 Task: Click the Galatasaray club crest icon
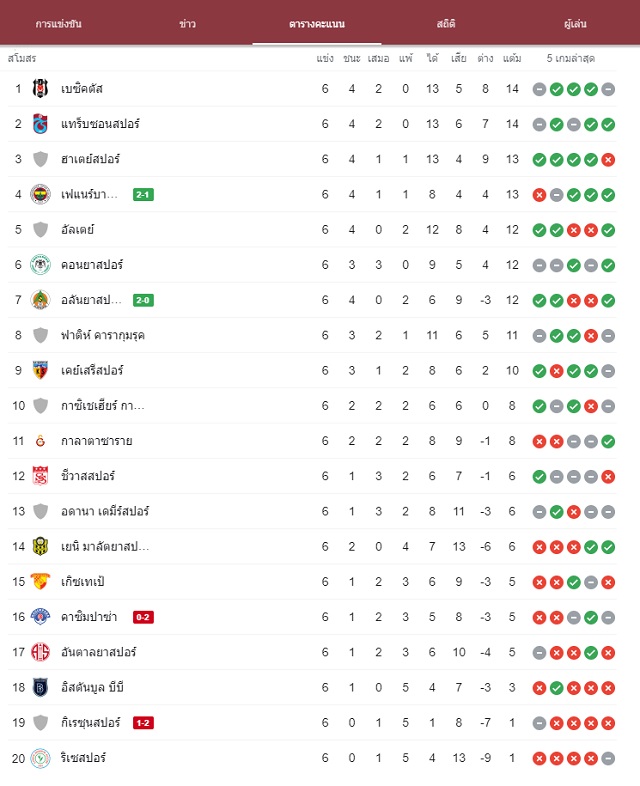click(x=40, y=441)
